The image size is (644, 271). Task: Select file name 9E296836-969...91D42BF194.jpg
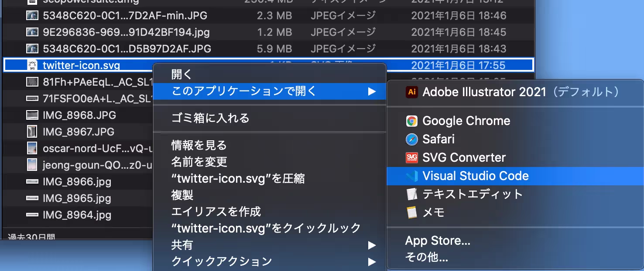126,32
